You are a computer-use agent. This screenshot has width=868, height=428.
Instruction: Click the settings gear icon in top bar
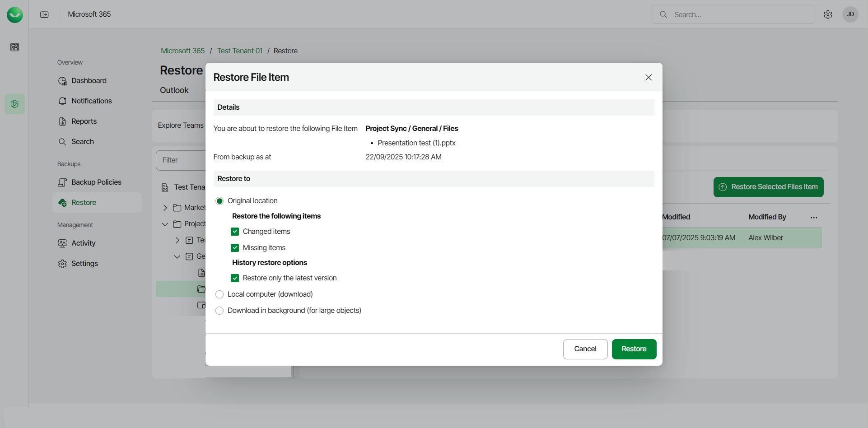[827, 14]
